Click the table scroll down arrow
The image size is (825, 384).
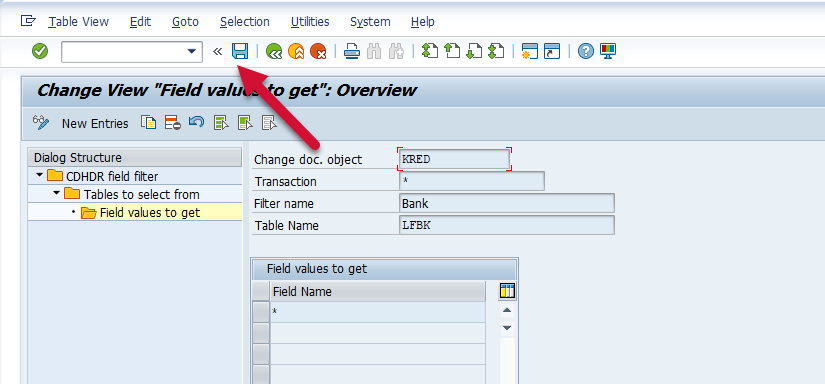507,328
